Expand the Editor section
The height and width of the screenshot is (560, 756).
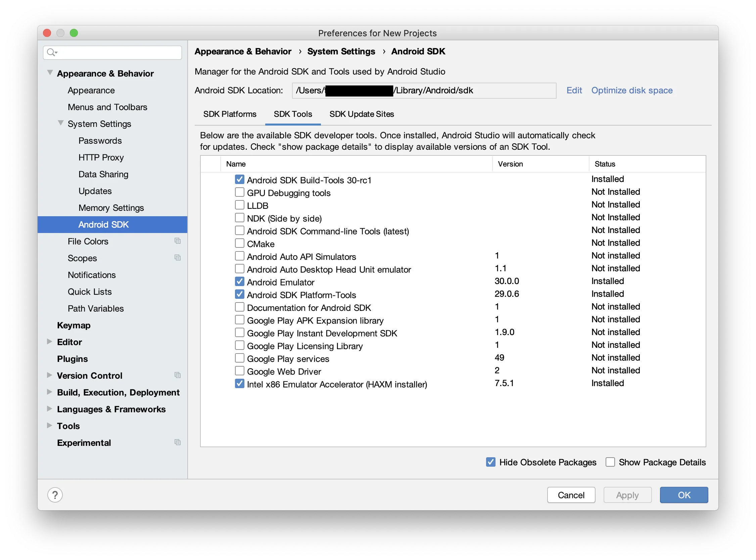point(49,342)
